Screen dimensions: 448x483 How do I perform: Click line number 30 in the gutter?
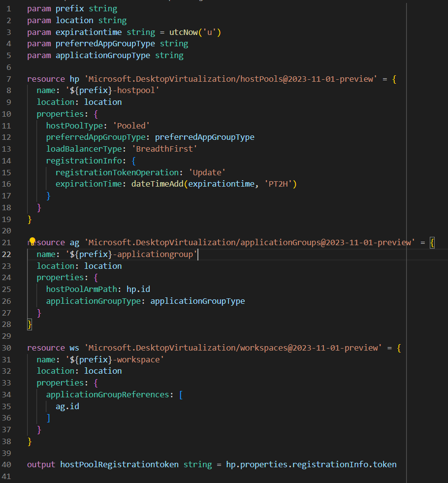(6, 348)
